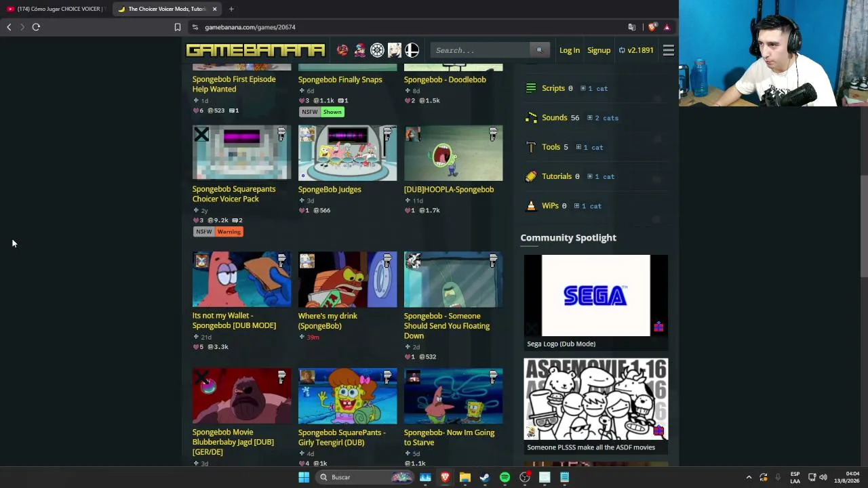
Task: Open 'Spongebob- Now Im Going to Starve' link
Action: tap(449, 437)
